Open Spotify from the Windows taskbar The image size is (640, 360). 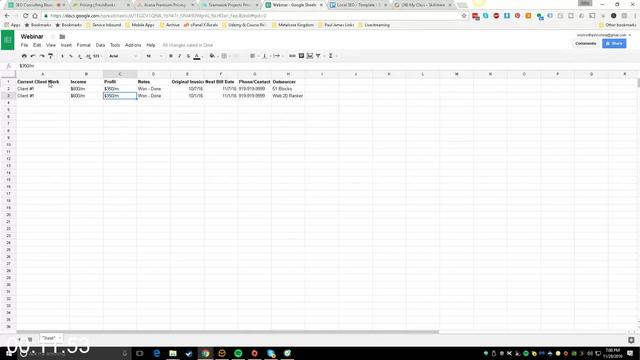point(238,353)
